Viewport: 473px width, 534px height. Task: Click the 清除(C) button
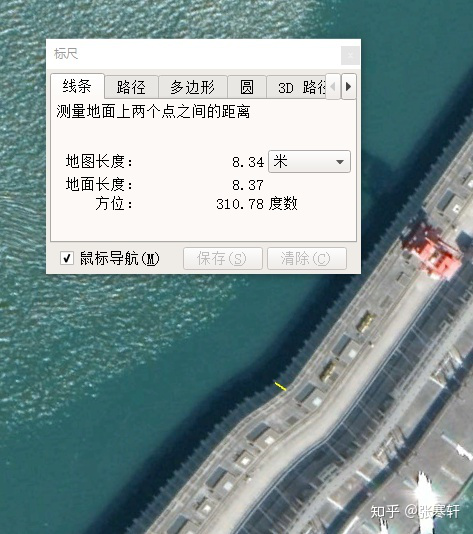306,258
